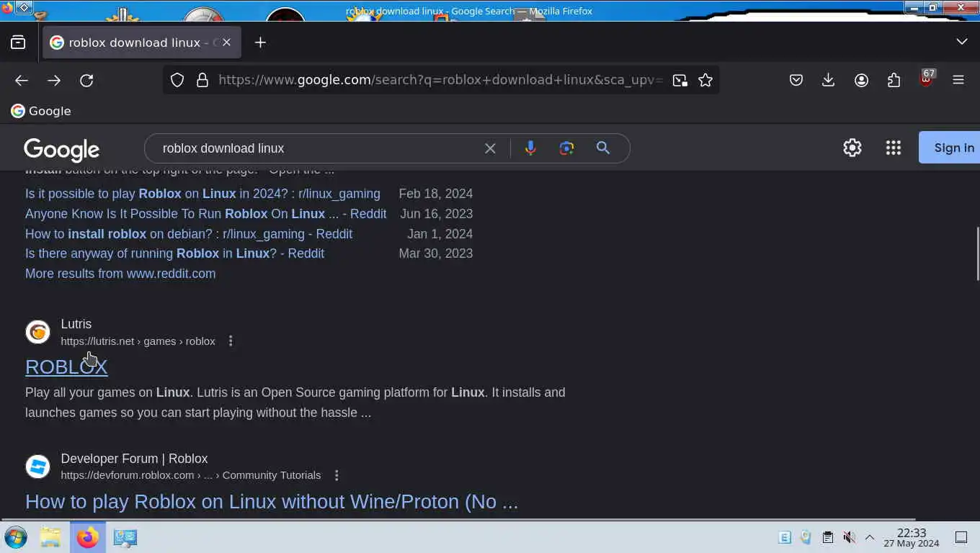Open Firefox application hamburger menu
Screen dimensions: 980x553
click(x=958, y=80)
